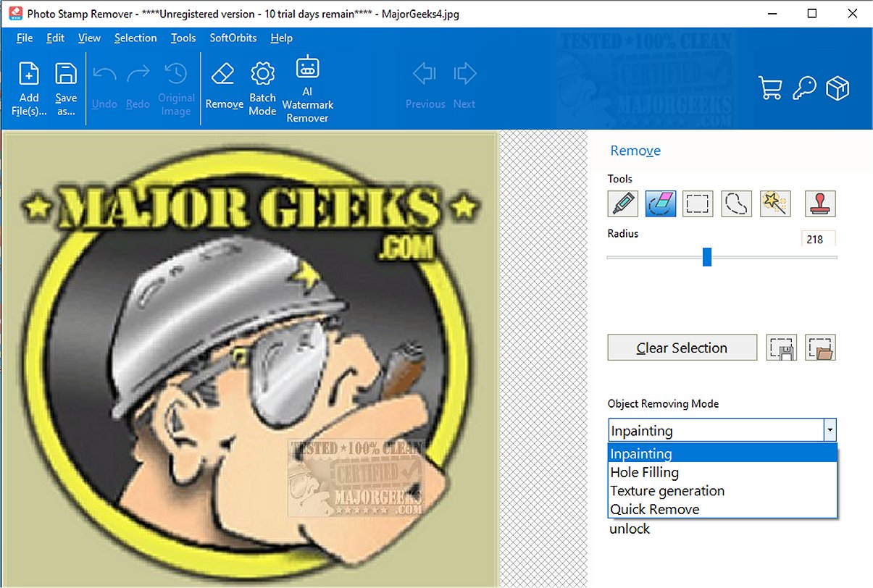This screenshot has height=588, width=873.
Task: Open the SoftOrbits menu
Action: point(233,38)
